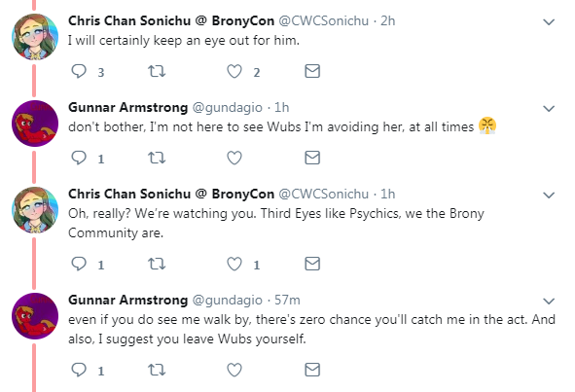Reply to the 'We're watching you' tweet
Viewport: 575px width, 392px height.
(x=79, y=264)
